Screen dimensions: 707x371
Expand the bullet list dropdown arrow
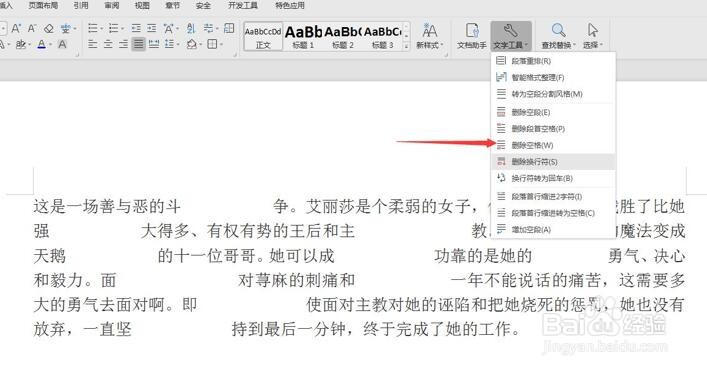click(101, 29)
